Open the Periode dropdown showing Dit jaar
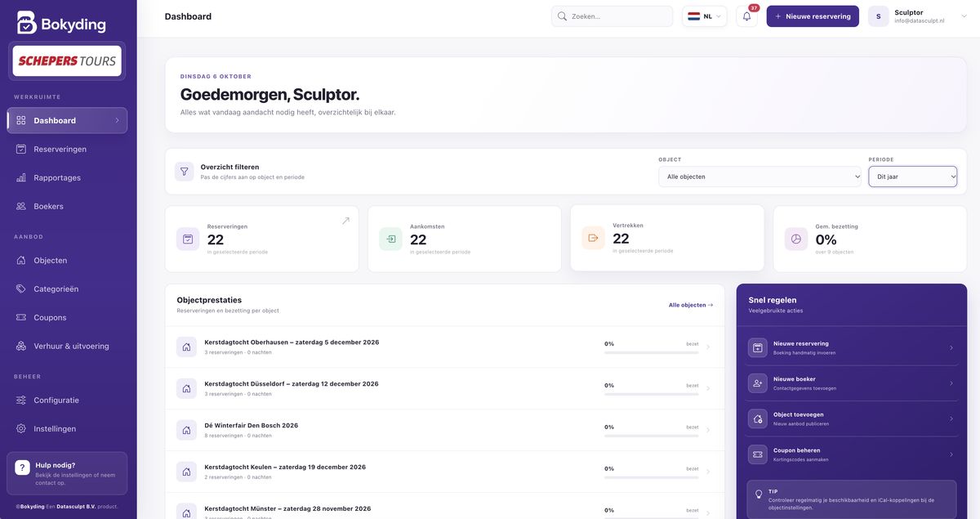This screenshot has width=980, height=519. 913,177
